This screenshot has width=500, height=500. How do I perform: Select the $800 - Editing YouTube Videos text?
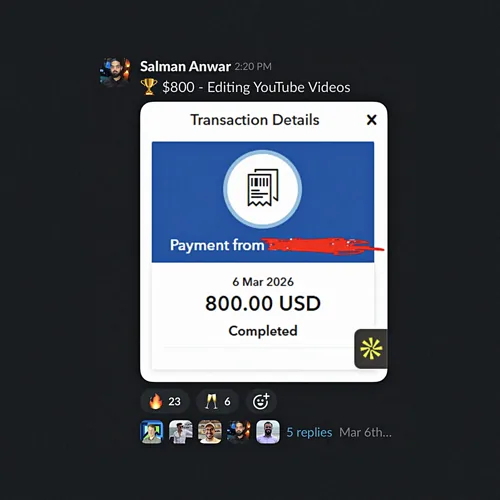[x=256, y=87]
